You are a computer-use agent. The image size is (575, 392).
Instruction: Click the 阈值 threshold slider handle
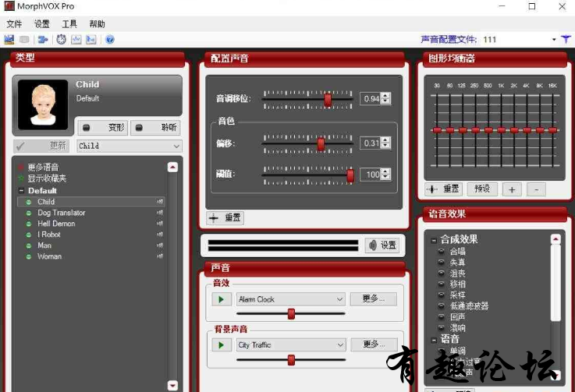click(350, 175)
